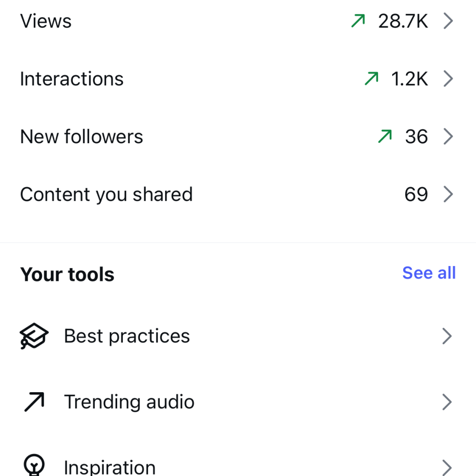476x476 pixels.
Task: Click the See all tools link
Action: point(429,273)
